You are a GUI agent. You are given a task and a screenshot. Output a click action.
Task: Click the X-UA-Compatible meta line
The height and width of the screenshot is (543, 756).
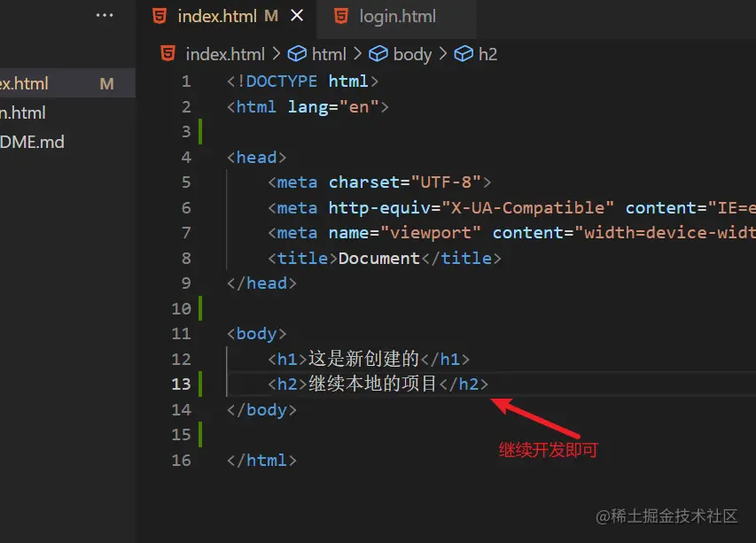(511, 207)
